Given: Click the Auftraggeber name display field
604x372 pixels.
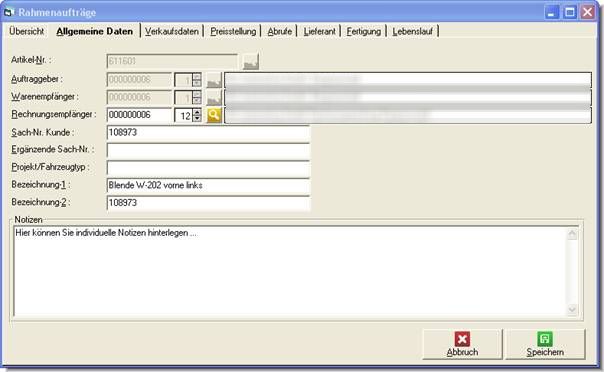Looking at the screenshot, I should pos(408,80).
